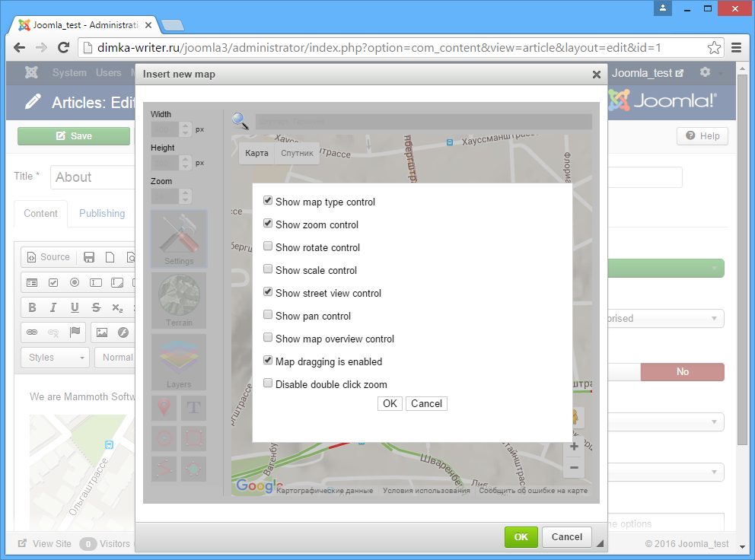Select the red marker pin tool

164,408
